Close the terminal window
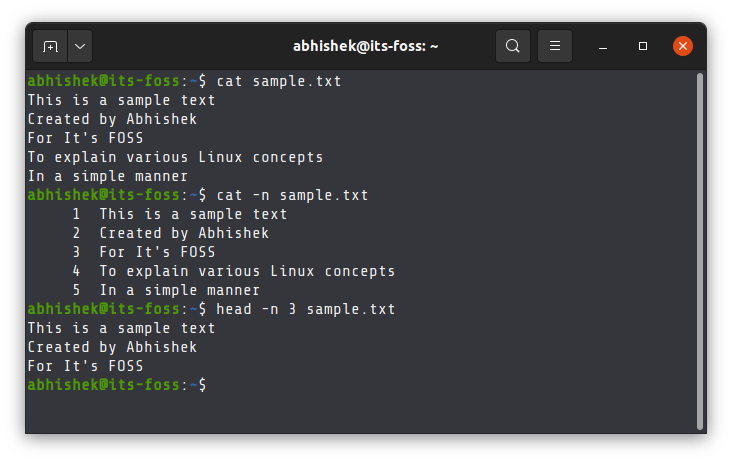This screenshot has width=732, height=462. [683, 46]
